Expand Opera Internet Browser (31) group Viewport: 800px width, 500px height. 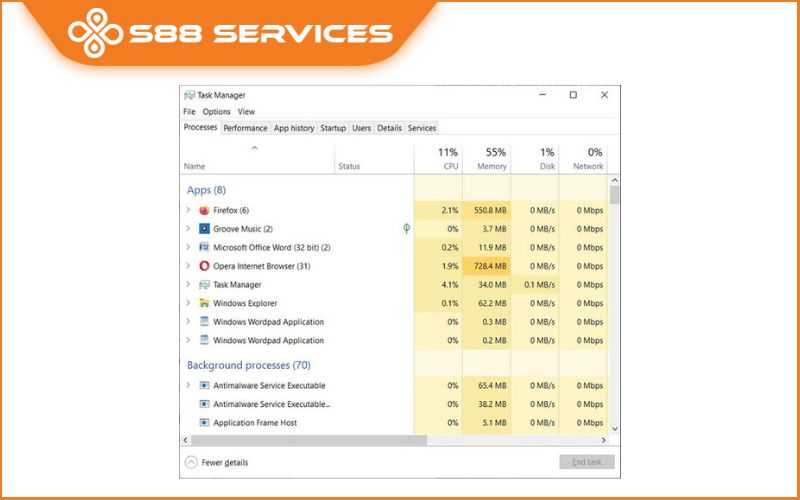(x=188, y=266)
